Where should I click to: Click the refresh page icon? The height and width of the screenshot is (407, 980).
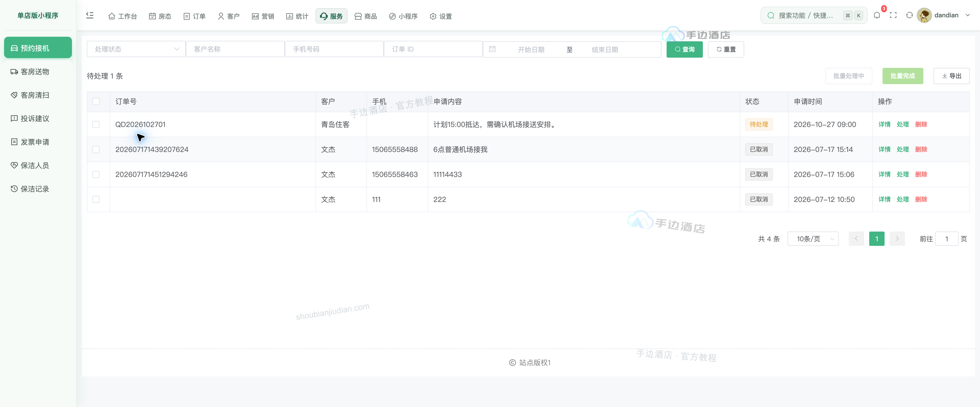click(x=909, y=15)
